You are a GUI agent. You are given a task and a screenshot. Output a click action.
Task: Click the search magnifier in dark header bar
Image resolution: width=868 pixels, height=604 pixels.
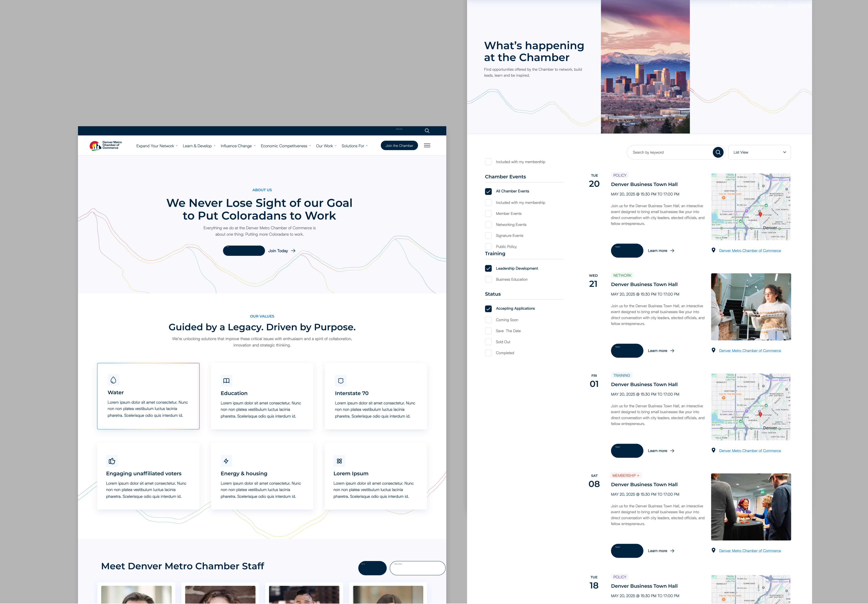(x=427, y=131)
